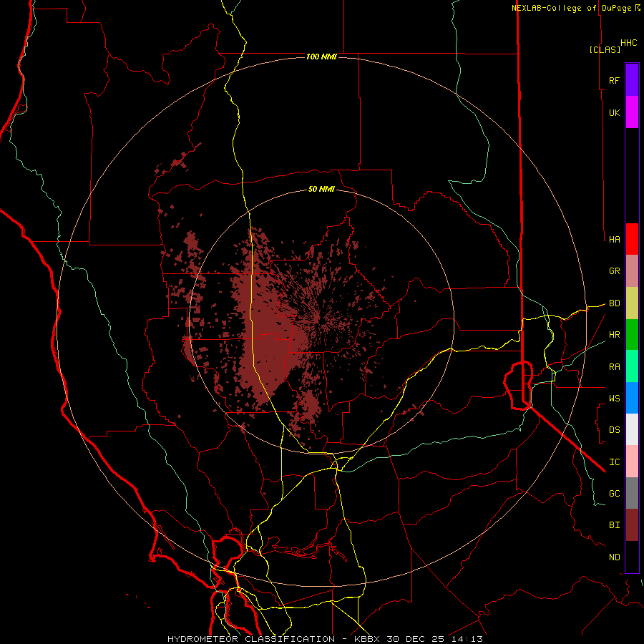Click the [CLAS] units label

tap(605, 49)
